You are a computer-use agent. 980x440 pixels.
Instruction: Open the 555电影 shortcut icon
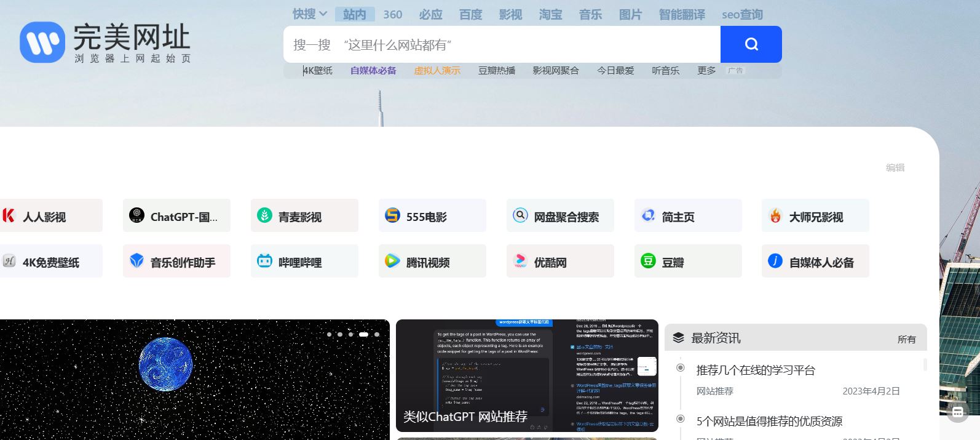[392, 215]
